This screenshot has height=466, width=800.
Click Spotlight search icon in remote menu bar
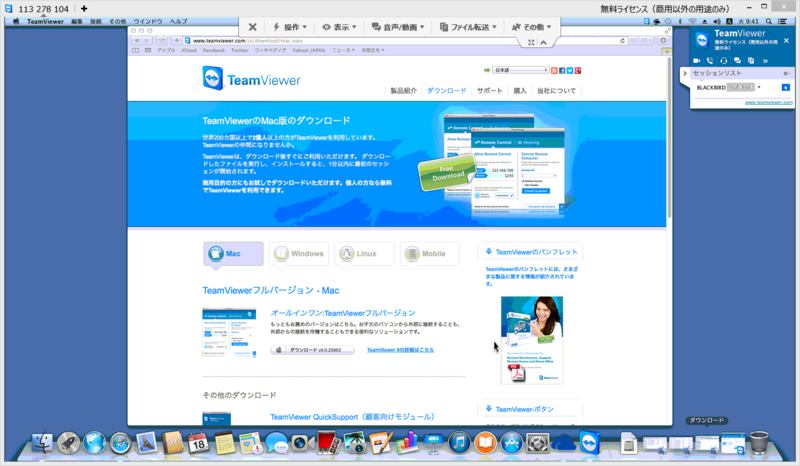[768, 21]
